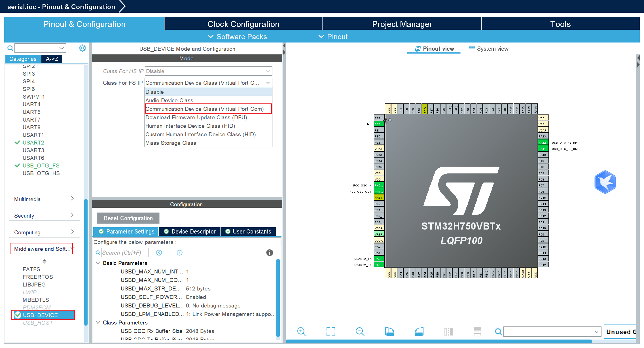Click the info icon in Parameter Settings
The width and height of the screenshot is (644, 348).
269,252
